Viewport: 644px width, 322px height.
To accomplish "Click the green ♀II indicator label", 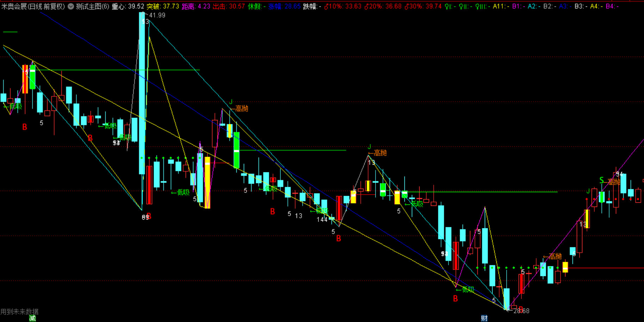I will point(466,6).
